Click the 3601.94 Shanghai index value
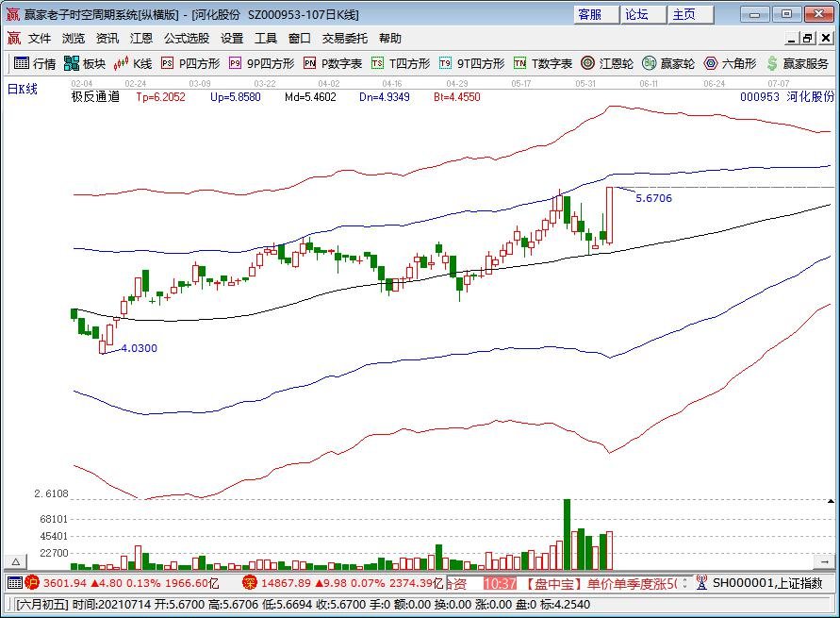The width and height of the screenshot is (840, 618). tap(65, 583)
